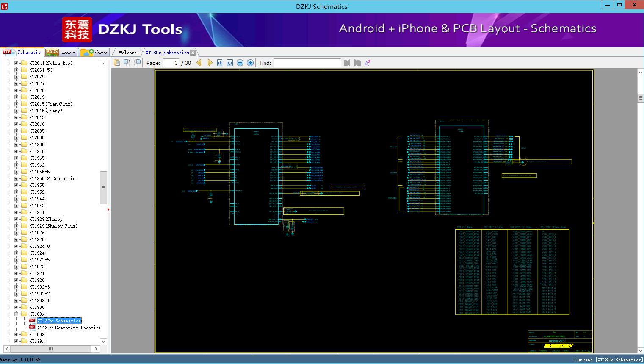Open the Share tab
644x364 pixels.
(94, 53)
